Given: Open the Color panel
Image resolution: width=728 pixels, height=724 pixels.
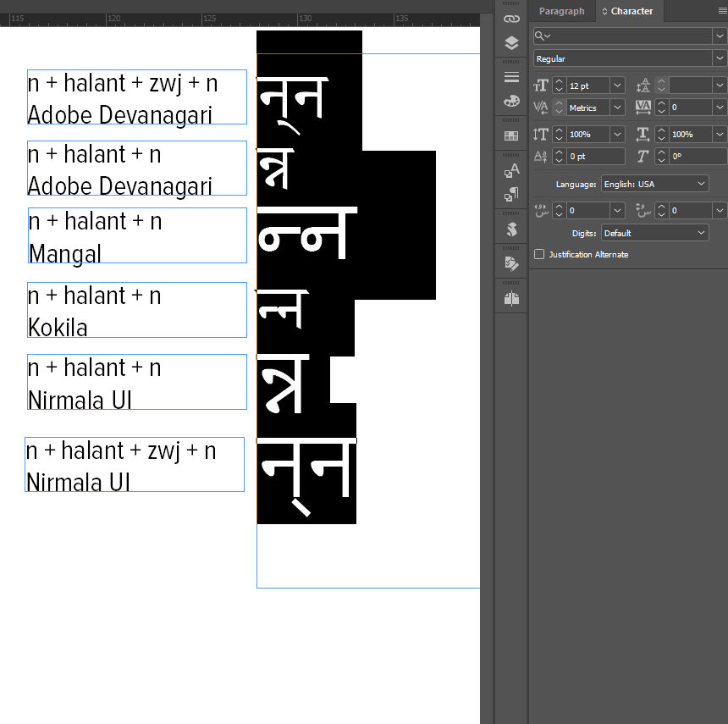Looking at the screenshot, I should pyautogui.click(x=510, y=101).
